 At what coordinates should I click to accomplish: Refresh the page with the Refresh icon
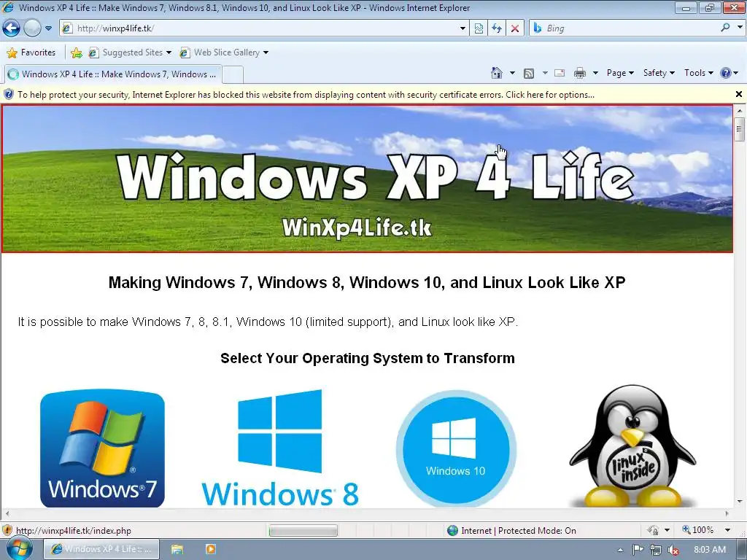pos(497,28)
